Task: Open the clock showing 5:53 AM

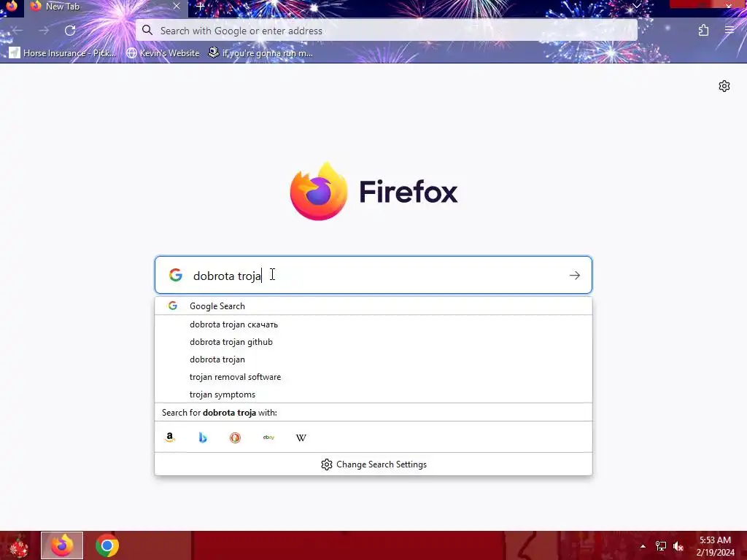Action: pos(715,546)
